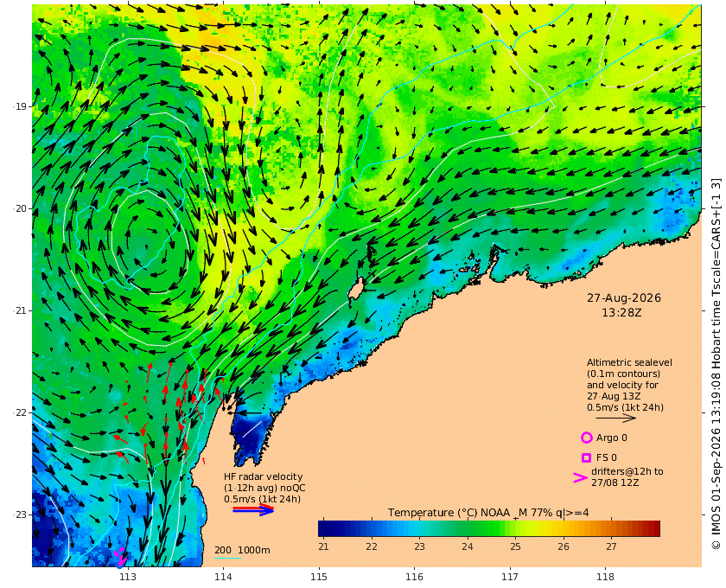Click the dark blue end of temperature colorbar
Screen dimensions: 726x588
327,528
